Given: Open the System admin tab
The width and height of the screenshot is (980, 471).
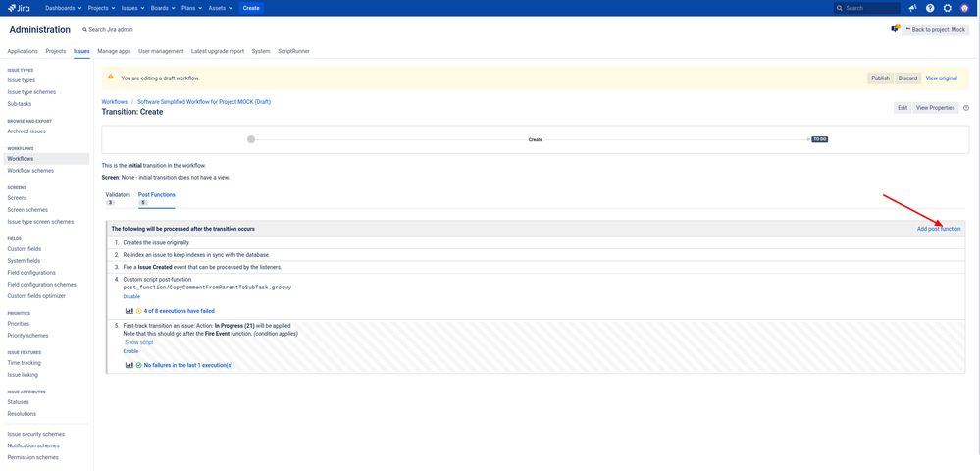Looking at the screenshot, I should pos(261,51).
